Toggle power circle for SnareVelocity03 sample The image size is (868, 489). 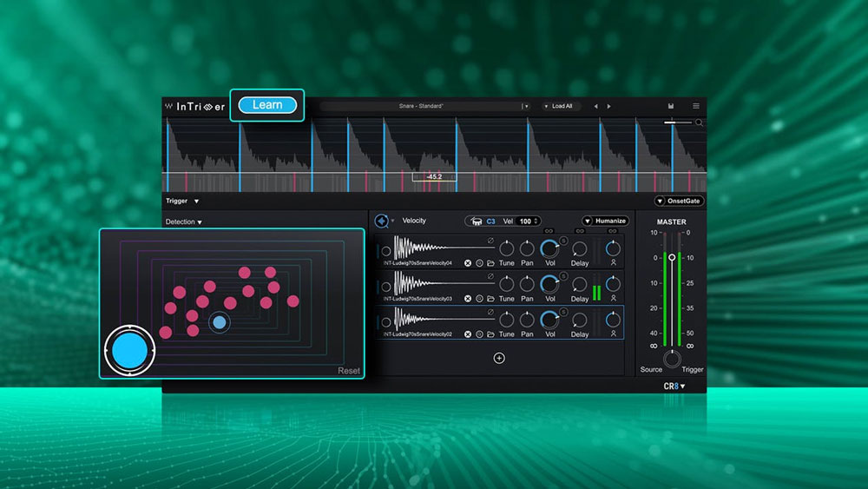click(386, 287)
